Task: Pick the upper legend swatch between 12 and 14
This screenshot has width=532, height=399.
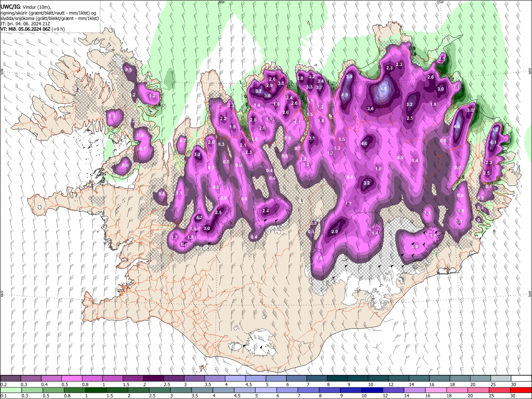Action: point(398,379)
